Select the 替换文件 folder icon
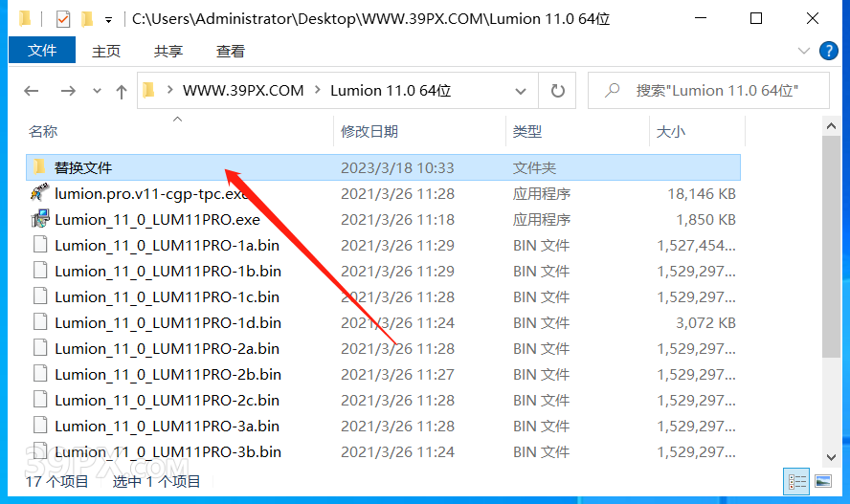Viewport: 850px width, 504px height. click(39, 166)
